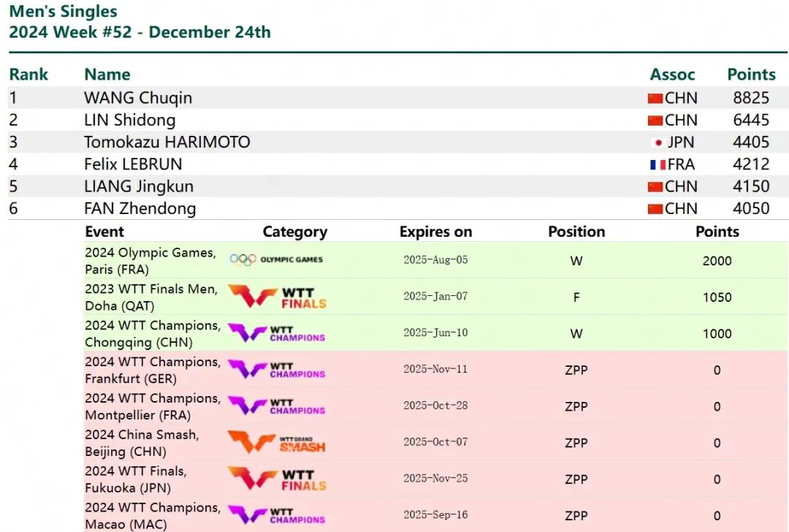Click LIANG Jingkun's name

pyautogui.click(x=138, y=186)
